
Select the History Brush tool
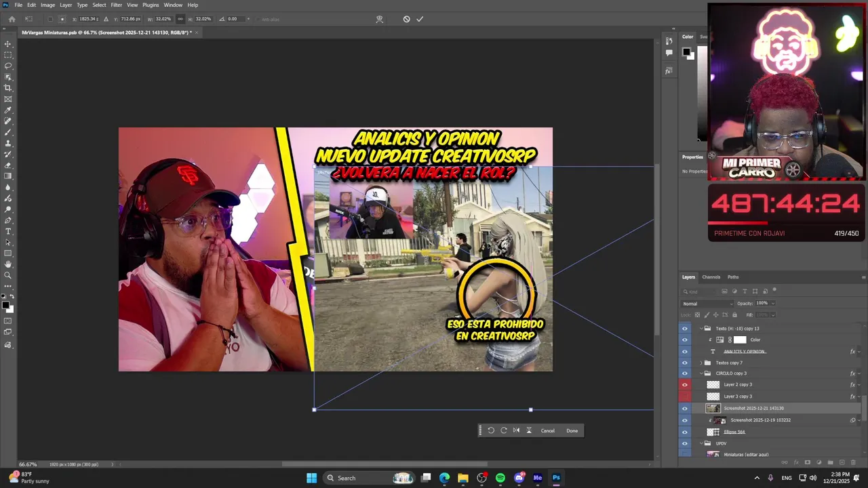tap(8, 154)
